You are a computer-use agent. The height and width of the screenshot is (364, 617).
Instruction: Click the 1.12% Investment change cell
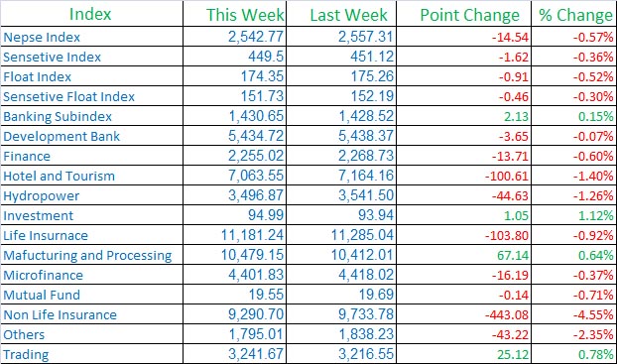tap(596, 215)
